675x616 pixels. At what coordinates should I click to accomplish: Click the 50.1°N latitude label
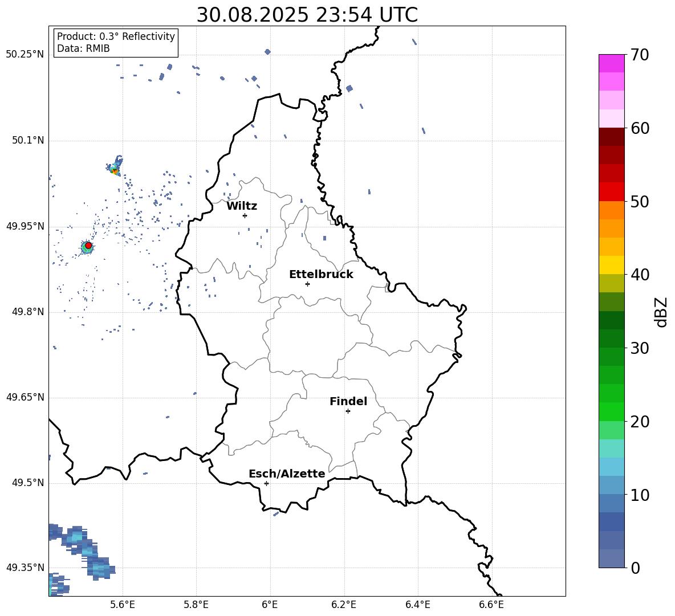(28, 141)
